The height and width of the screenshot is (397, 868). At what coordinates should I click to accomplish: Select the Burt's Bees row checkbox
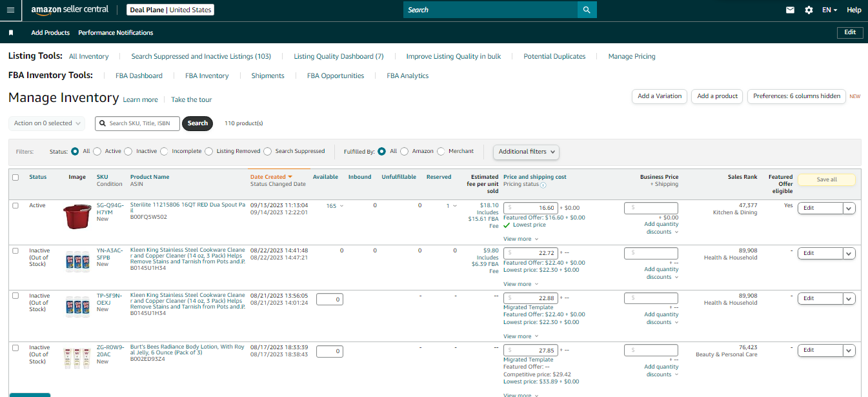tap(15, 347)
